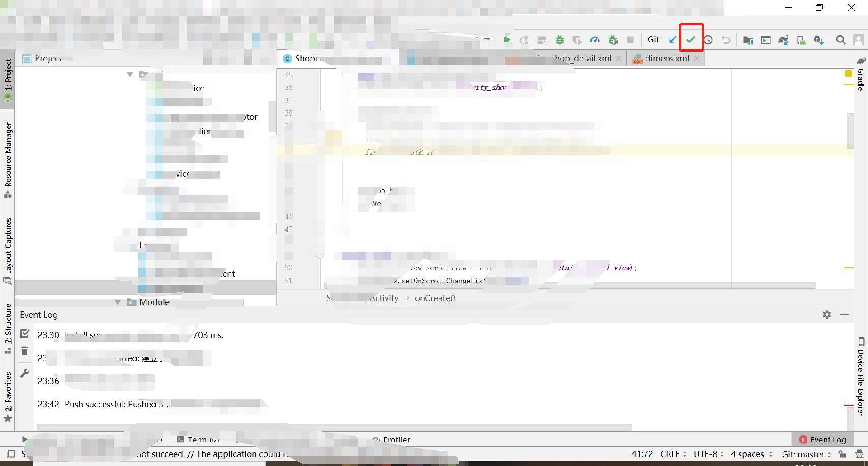
Task: Click the 41:72 cursor position indicator
Action: [x=642, y=454]
